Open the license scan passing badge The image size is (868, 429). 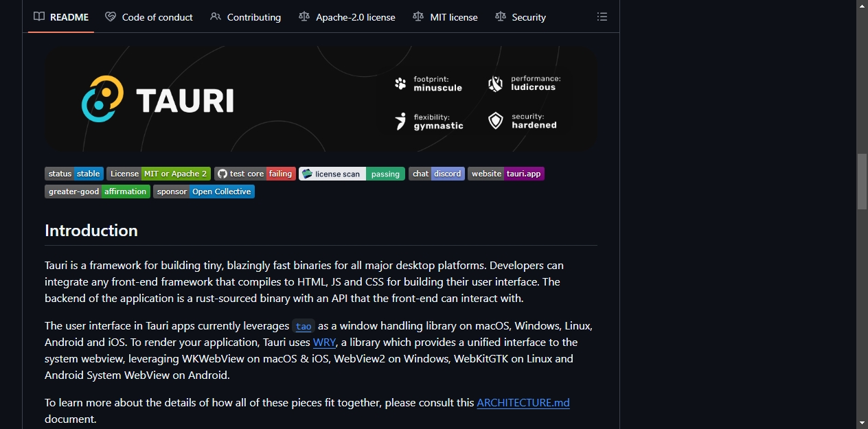[352, 174]
